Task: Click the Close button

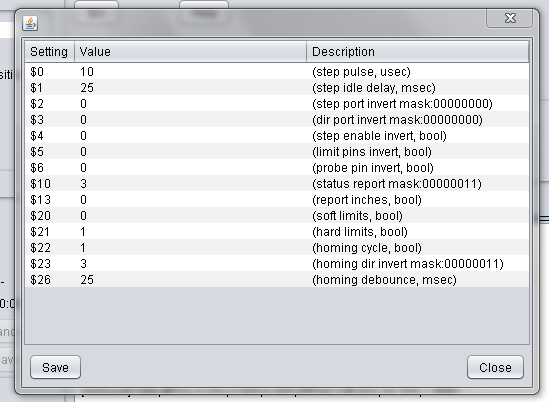Action: click(x=495, y=367)
